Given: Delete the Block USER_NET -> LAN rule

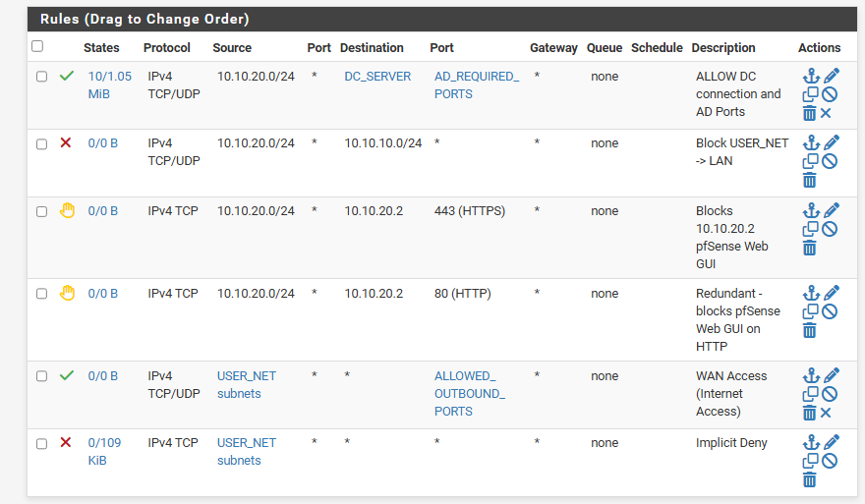Looking at the screenshot, I should pos(810,180).
